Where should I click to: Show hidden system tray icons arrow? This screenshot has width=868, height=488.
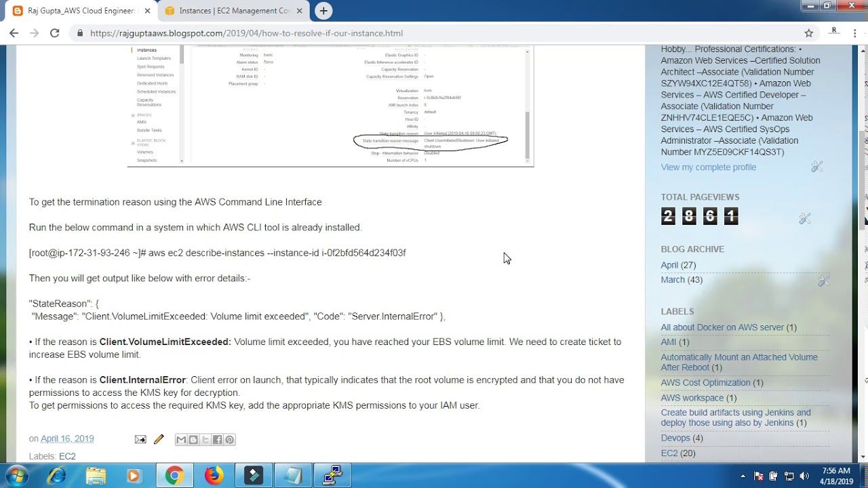[743, 476]
